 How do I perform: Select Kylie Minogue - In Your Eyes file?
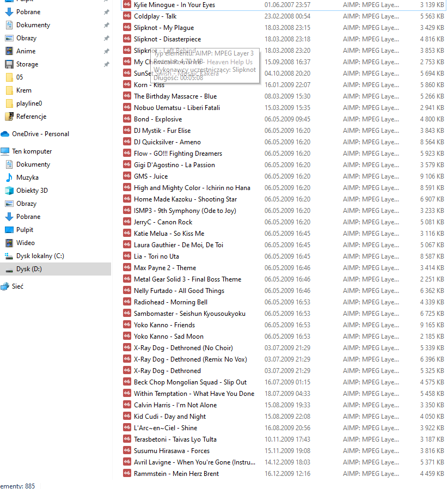click(x=174, y=5)
